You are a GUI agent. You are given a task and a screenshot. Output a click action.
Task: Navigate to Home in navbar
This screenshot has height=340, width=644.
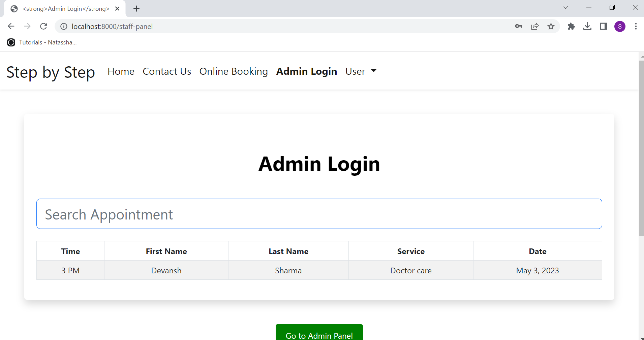click(121, 71)
